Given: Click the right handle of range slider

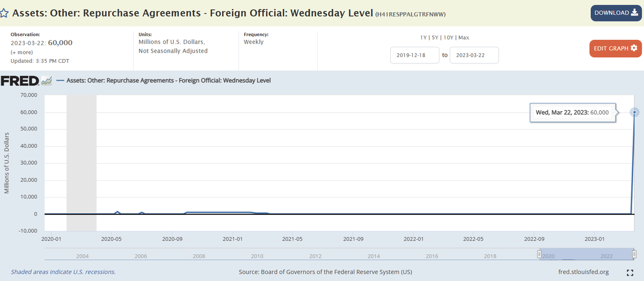Looking at the screenshot, I should pos(634,254).
